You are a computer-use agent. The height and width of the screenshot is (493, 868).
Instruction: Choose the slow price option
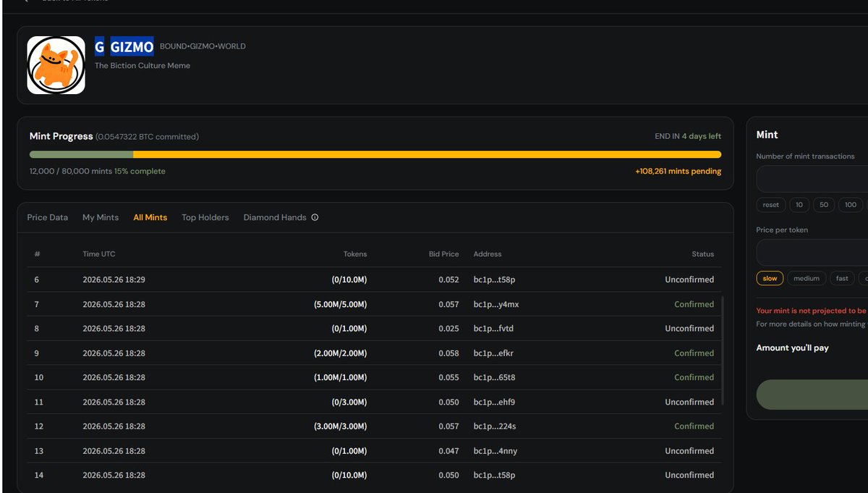[x=770, y=278]
